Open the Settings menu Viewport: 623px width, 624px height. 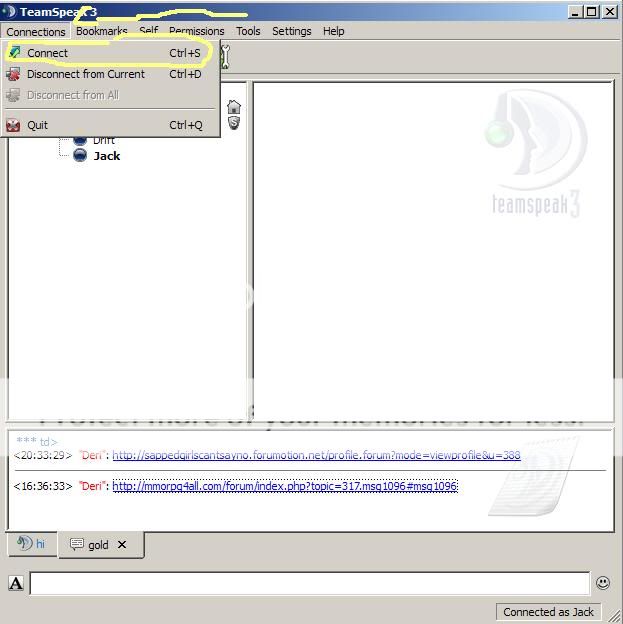[291, 31]
